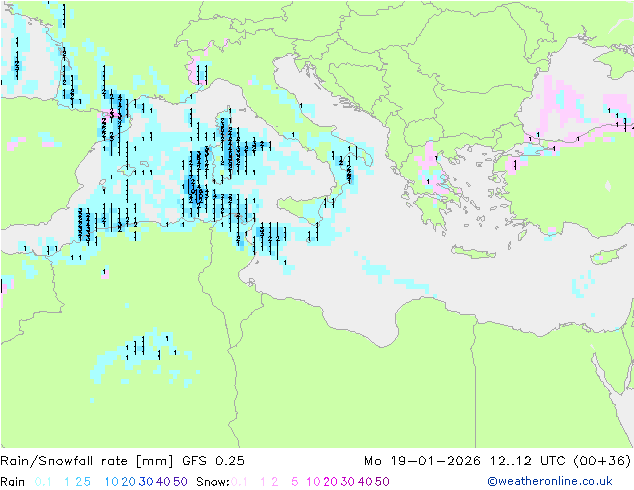Pick the Snow legend 30 value
Screen dimensions: 634x490
pos(348,482)
